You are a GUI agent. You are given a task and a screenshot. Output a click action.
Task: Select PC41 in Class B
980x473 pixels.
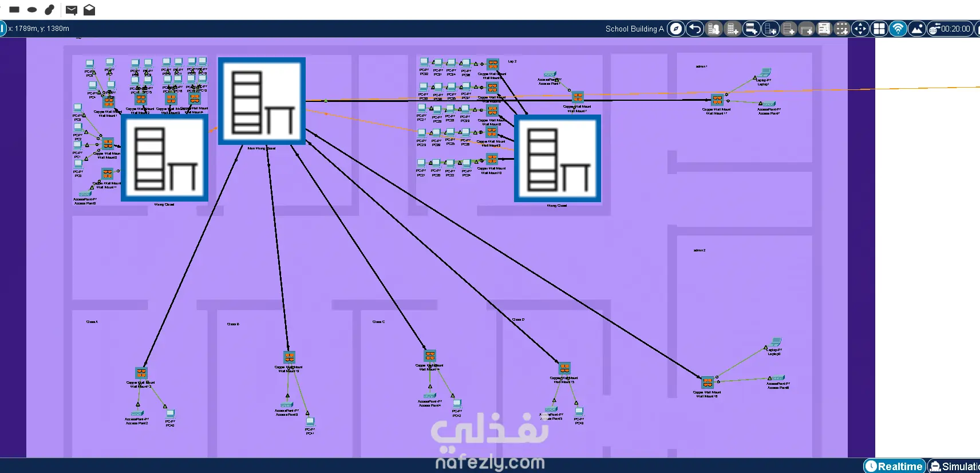pos(310,422)
